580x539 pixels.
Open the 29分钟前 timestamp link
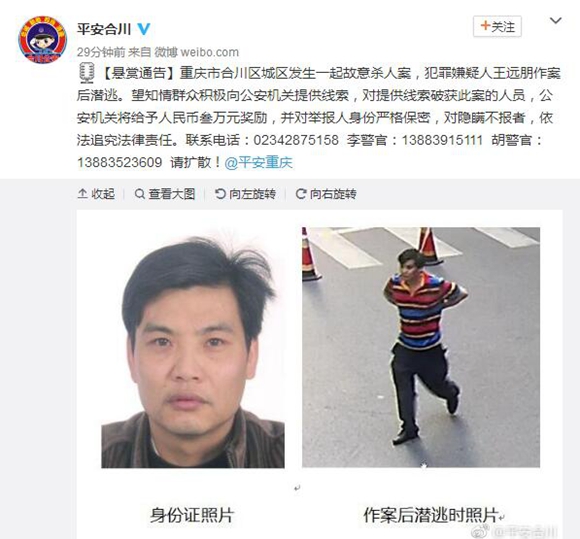pos(101,52)
